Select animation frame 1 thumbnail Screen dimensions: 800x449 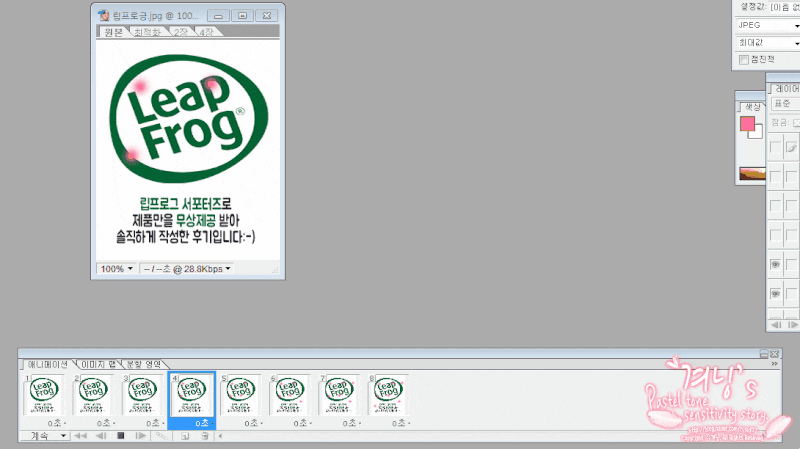point(44,395)
